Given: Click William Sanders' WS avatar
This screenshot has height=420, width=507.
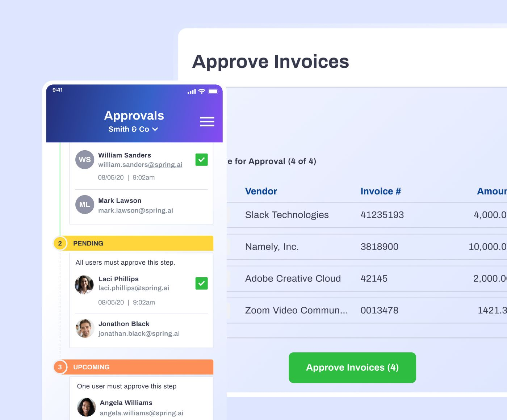Looking at the screenshot, I should 84,160.
